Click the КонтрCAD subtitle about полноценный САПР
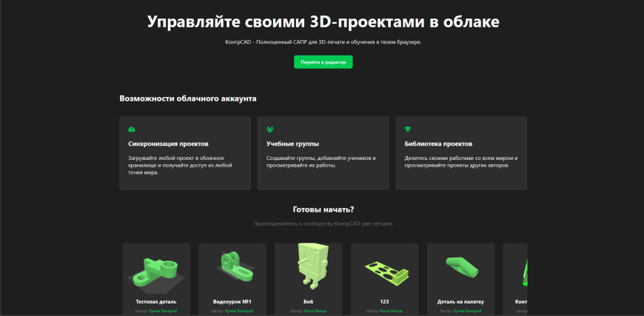This screenshot has height=316, width=644. tap(323, 42)
